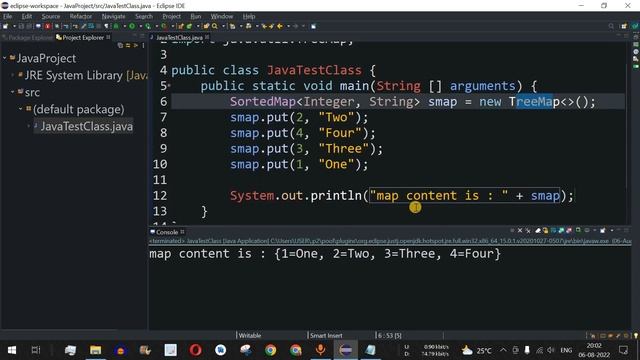Screen dimensions: 640x360
Task: Collapse the src folder node
Action: coord(13,92)
